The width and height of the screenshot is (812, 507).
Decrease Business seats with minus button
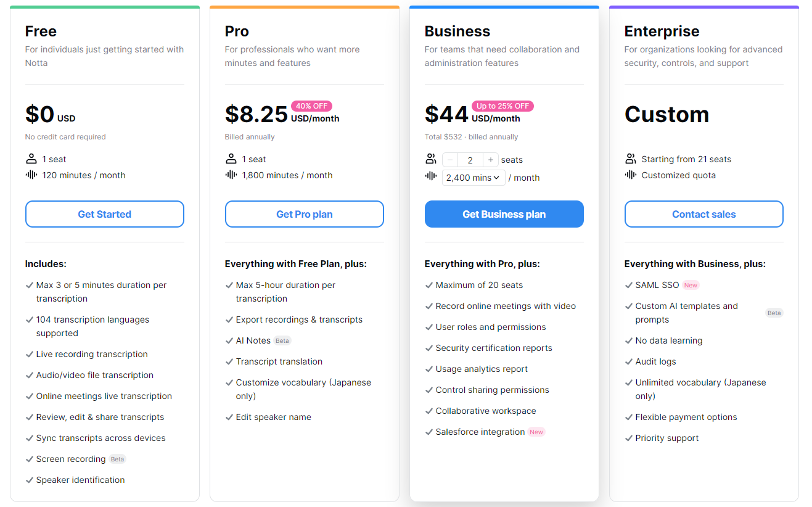click(450, 160)
